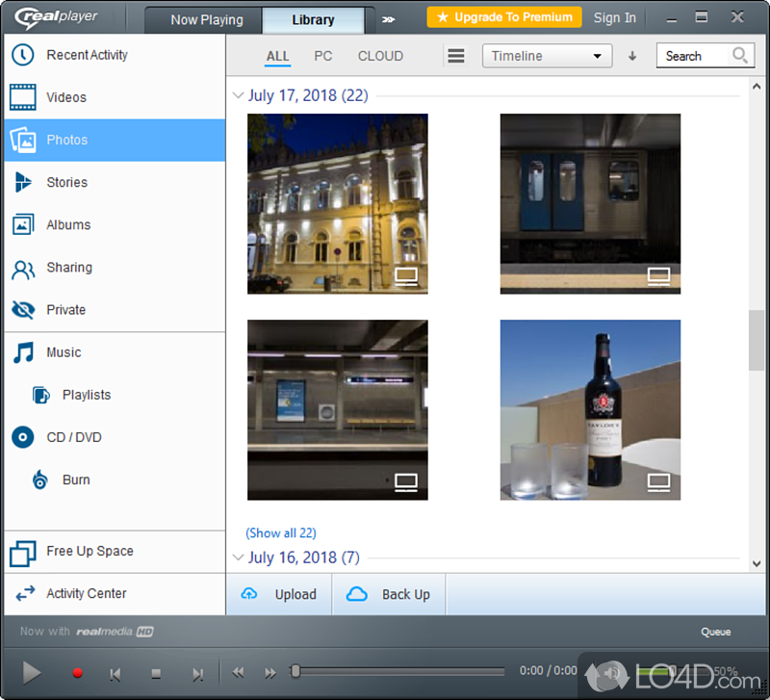Open Recent Activity clock icon

[23, 55]
